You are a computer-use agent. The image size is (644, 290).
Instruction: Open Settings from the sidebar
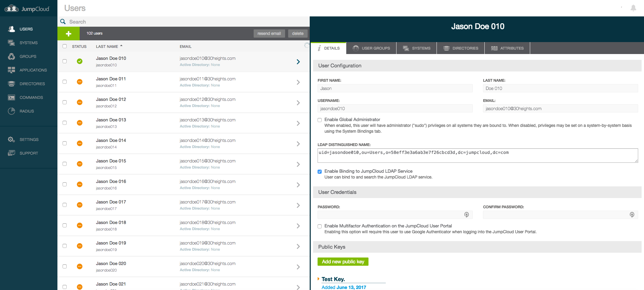coord(29,140)
